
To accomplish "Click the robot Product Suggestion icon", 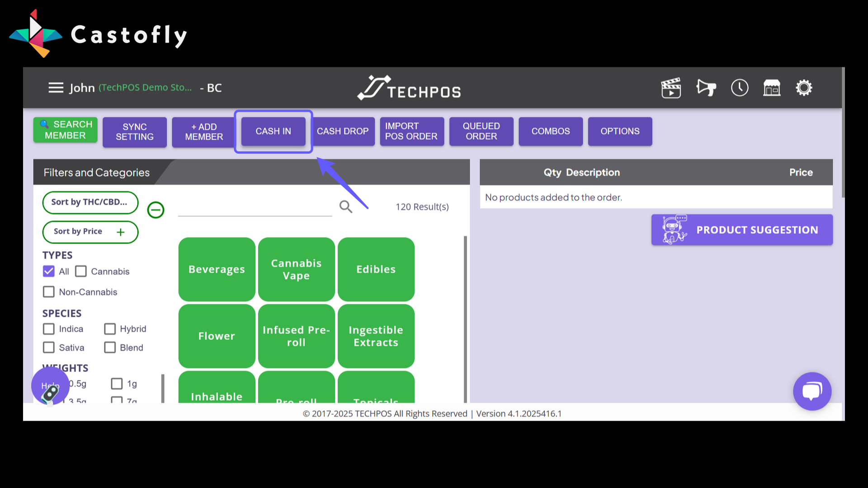I will coord(674,230).
